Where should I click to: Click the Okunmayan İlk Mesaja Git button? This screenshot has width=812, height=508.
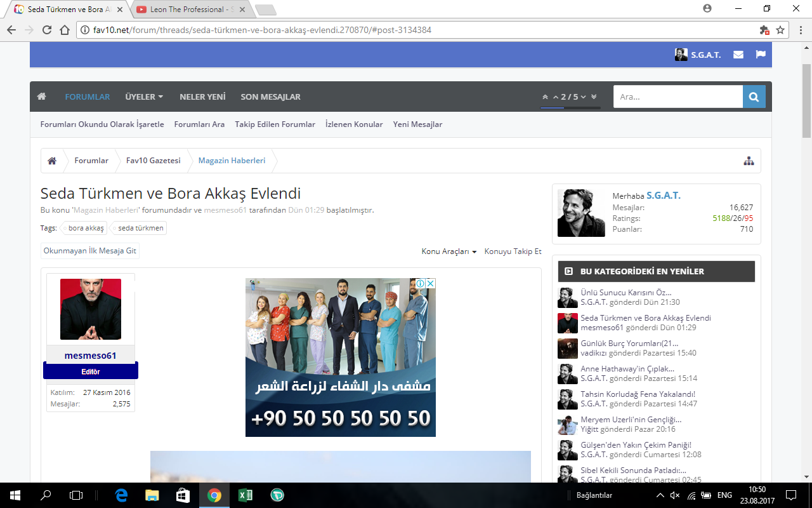click(89, 251)
